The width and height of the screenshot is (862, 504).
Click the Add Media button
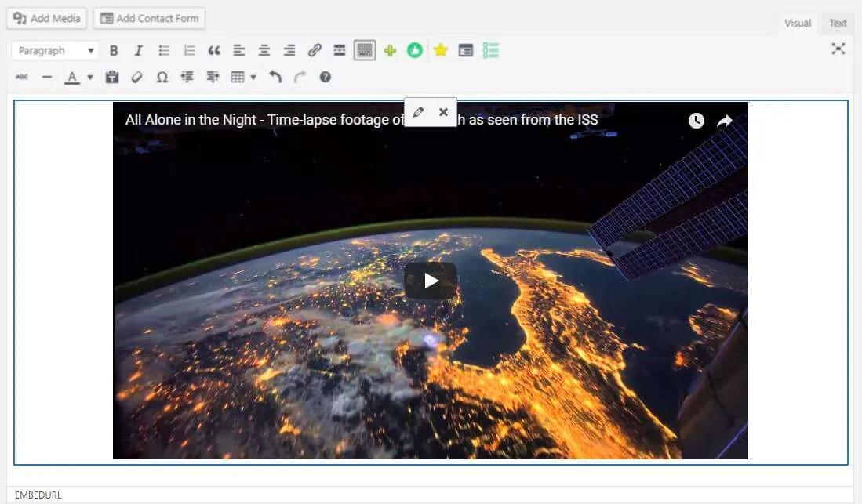point(47,18)
